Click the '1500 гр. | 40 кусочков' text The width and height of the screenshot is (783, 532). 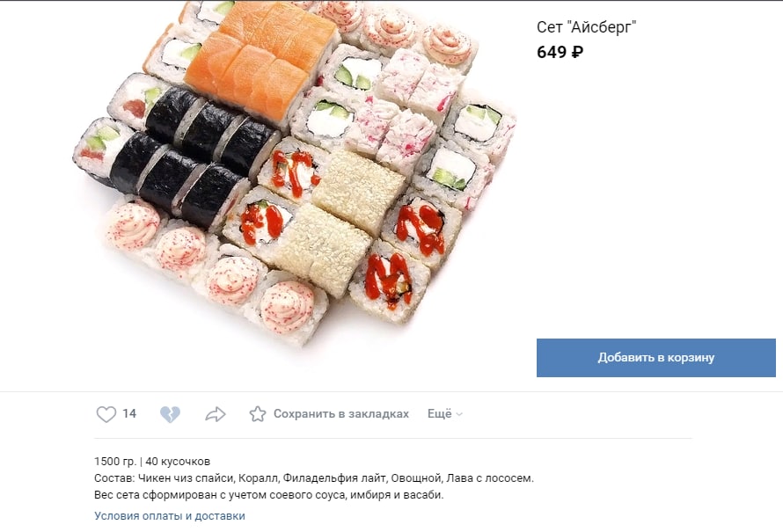click(152, 462)
